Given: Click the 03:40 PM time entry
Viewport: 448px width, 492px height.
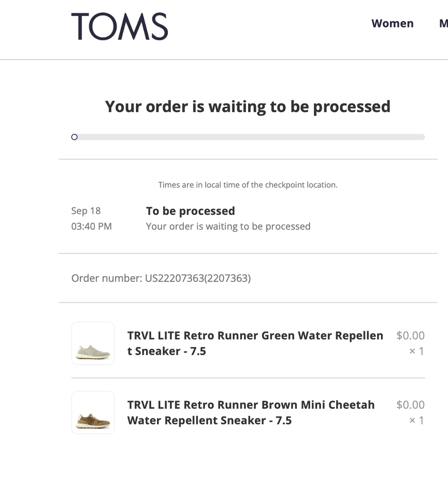Looking at the screenshot, I should coord(92,226).
